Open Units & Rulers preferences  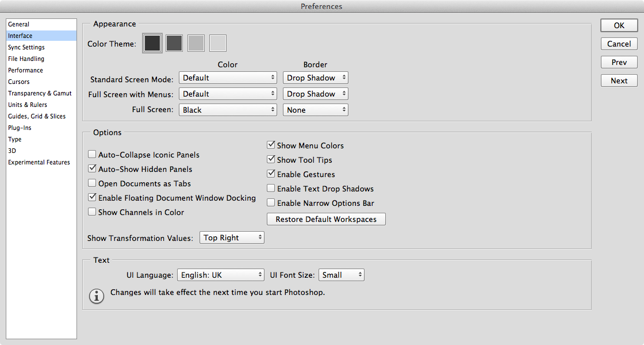pyautogui.click(x=41, y=105)
